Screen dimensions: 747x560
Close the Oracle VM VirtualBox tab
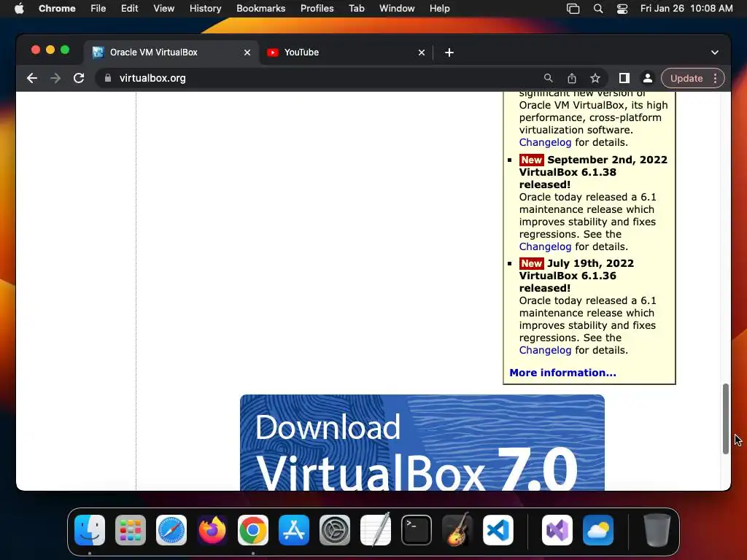click(x=247, y=52)
